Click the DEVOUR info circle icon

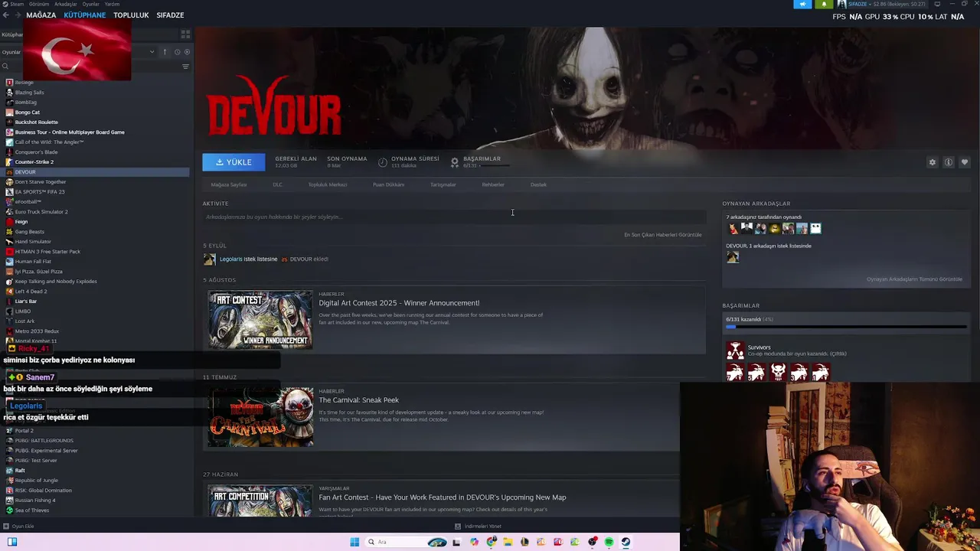pos(949,162)
